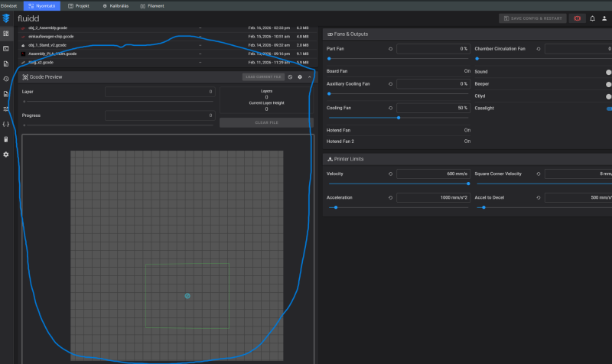The image size is (612, 364).
Task: Open Gcode Preview settings gear
Action: pos(300,77)
